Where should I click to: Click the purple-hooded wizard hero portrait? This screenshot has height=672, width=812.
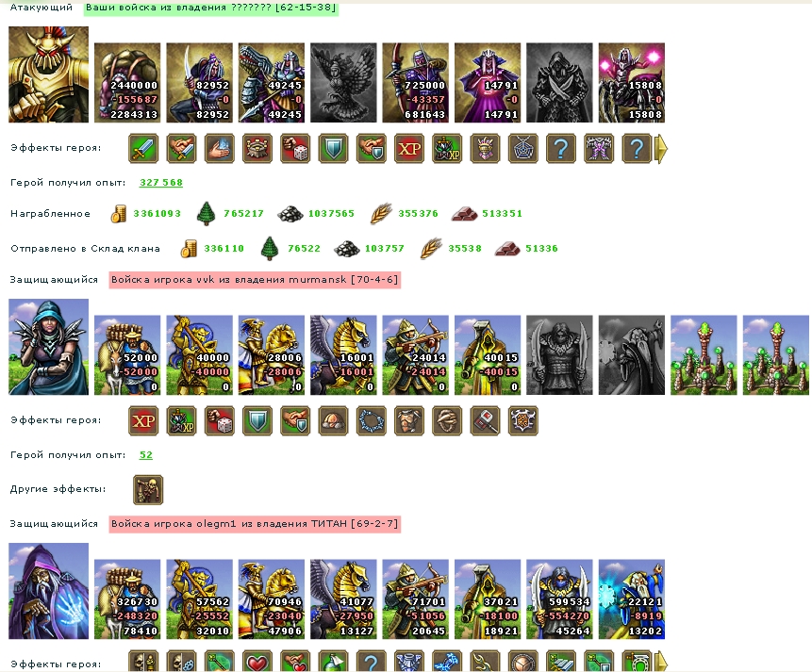(49, 591)
